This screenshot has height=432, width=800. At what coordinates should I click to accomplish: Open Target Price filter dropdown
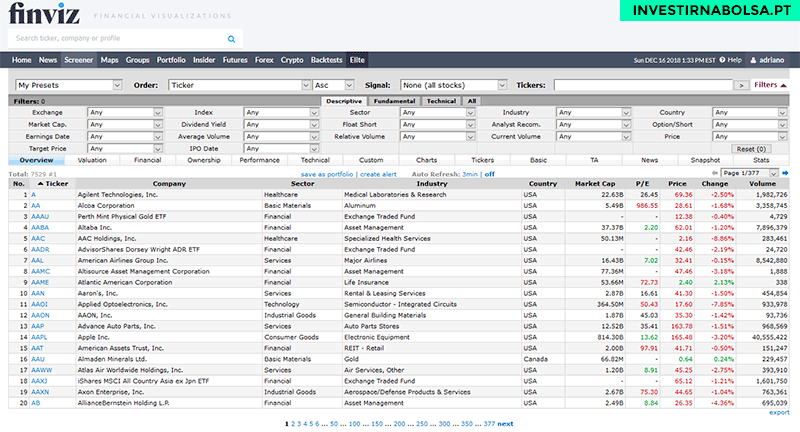click(124, 149)
